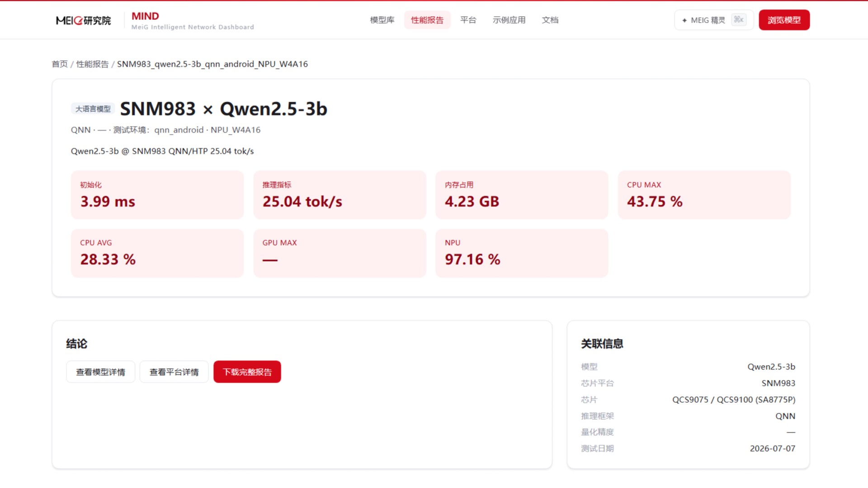868x488 pixels.
Task: Open the 文档 navigation item
Action: pyautogui.click(x=550, y=20)
